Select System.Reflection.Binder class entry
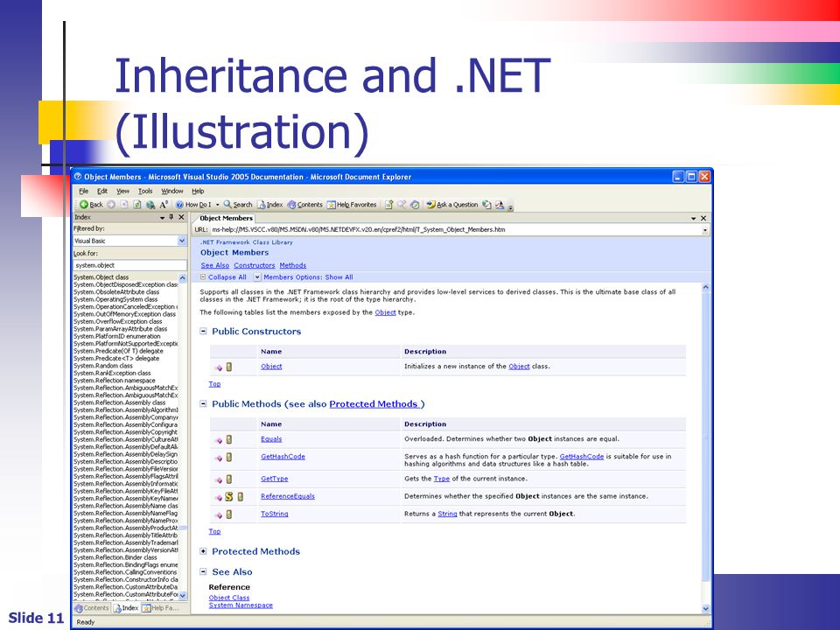 point(115,557)
